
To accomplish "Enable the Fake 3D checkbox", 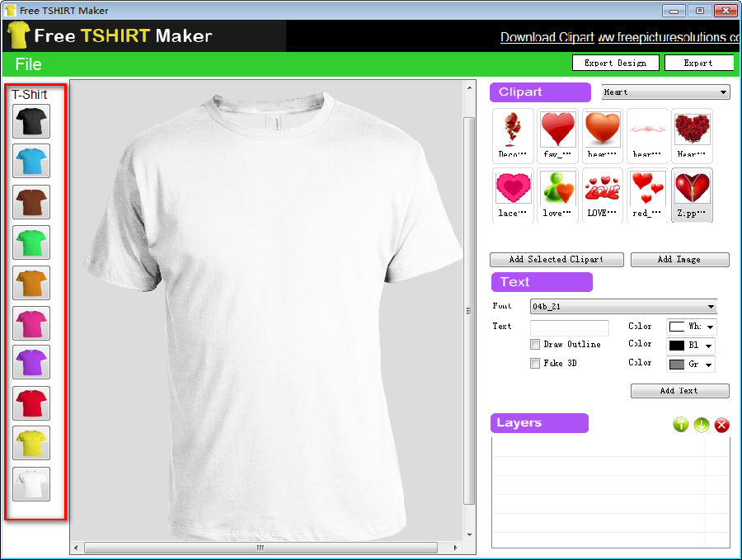I will tap(535, 363).
